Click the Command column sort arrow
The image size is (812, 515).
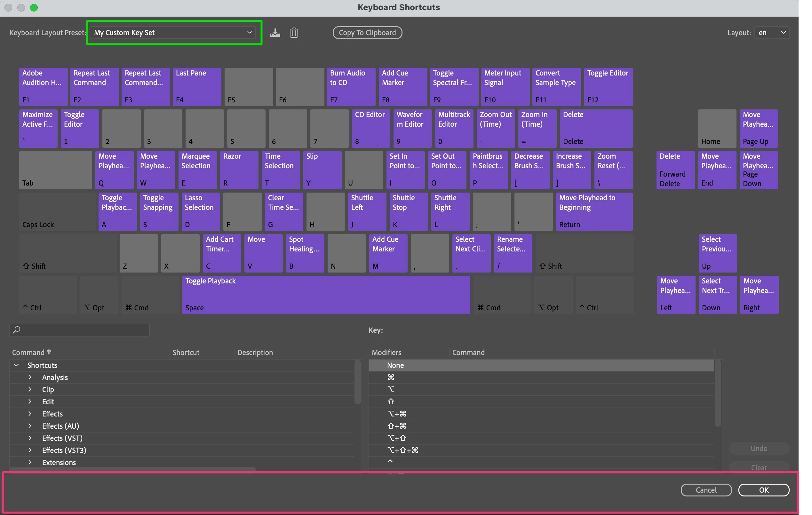click(49, 352)
